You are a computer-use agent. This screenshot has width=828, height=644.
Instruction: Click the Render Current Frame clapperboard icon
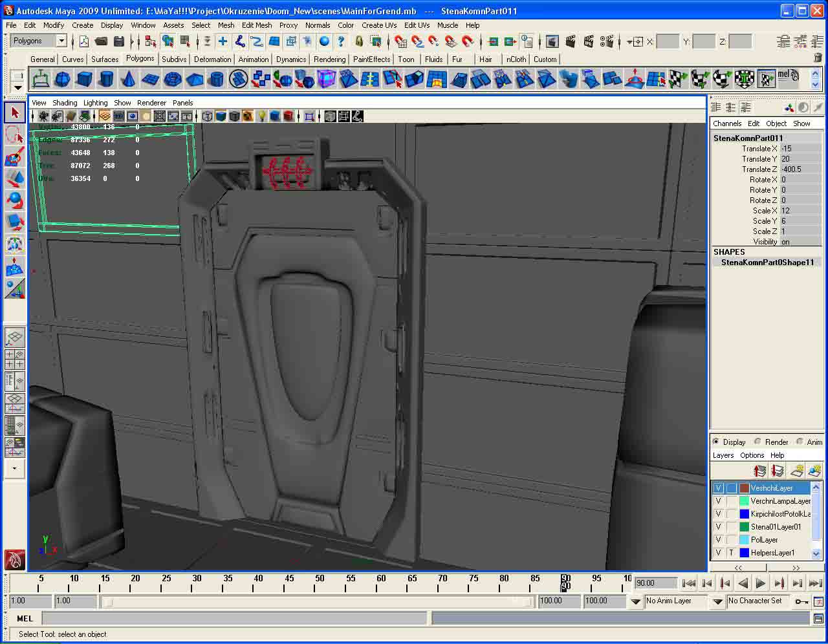click(x=570, y=41)
